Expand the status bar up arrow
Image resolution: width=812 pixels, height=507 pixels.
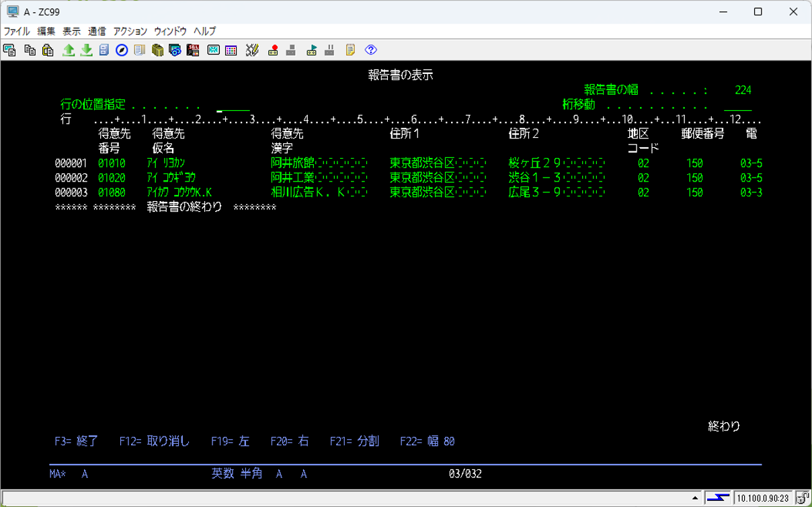(x=696, y=498)
